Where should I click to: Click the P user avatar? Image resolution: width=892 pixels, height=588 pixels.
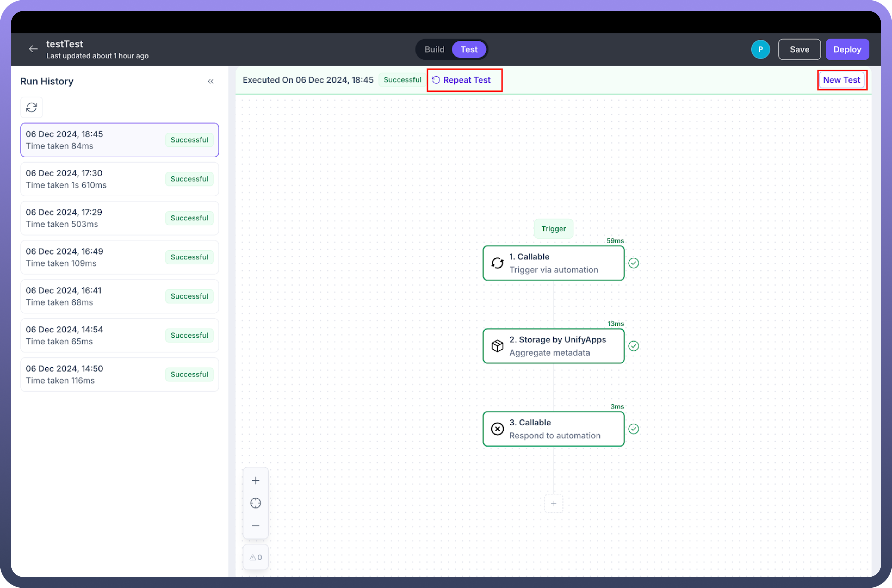760,49
